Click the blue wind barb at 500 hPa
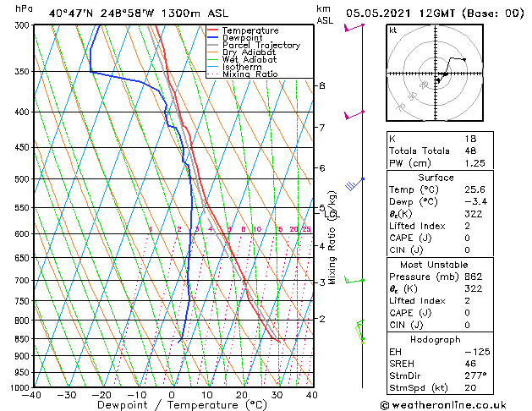The width and height of the screenshot is (532, 411). [x=354, y=184]
